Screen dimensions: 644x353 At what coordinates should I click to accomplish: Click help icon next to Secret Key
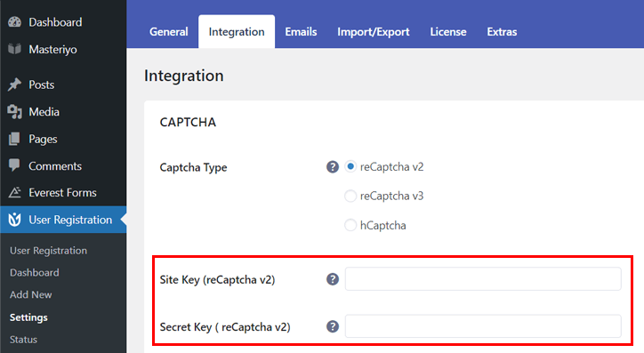click(333, 326)
